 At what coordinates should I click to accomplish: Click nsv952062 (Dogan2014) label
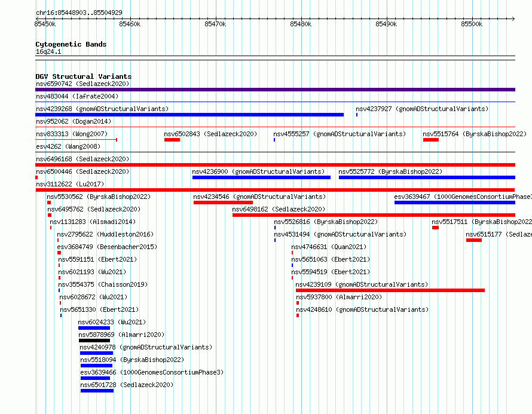point(74,121)
